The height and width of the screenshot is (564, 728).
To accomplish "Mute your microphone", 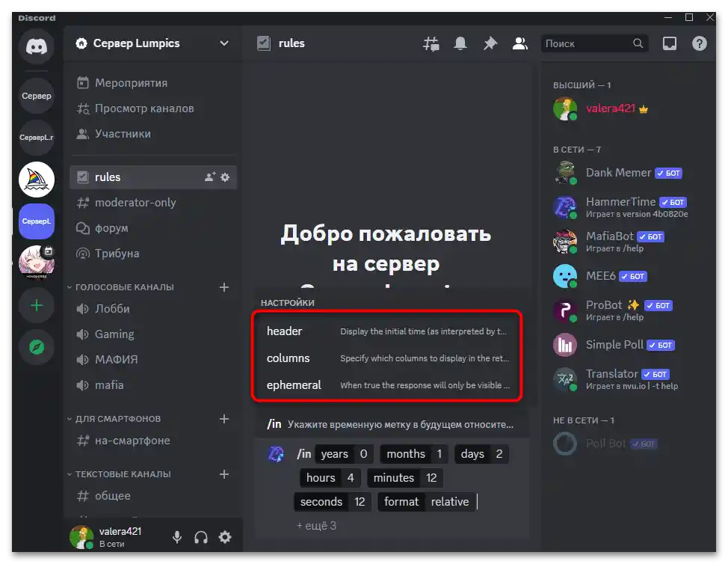I will coord(176,536).
